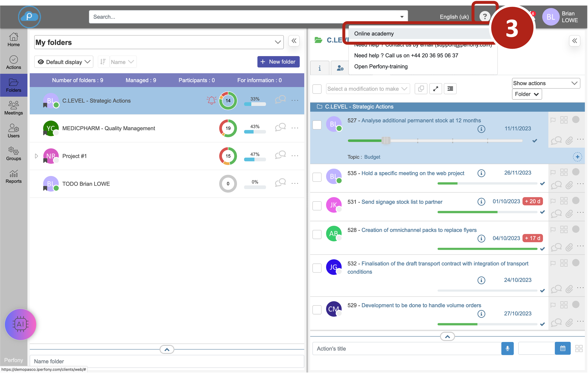Screen dimensions: 588x373
Task: Open the calendar date picker icon
Action: [x=562, y=348]
